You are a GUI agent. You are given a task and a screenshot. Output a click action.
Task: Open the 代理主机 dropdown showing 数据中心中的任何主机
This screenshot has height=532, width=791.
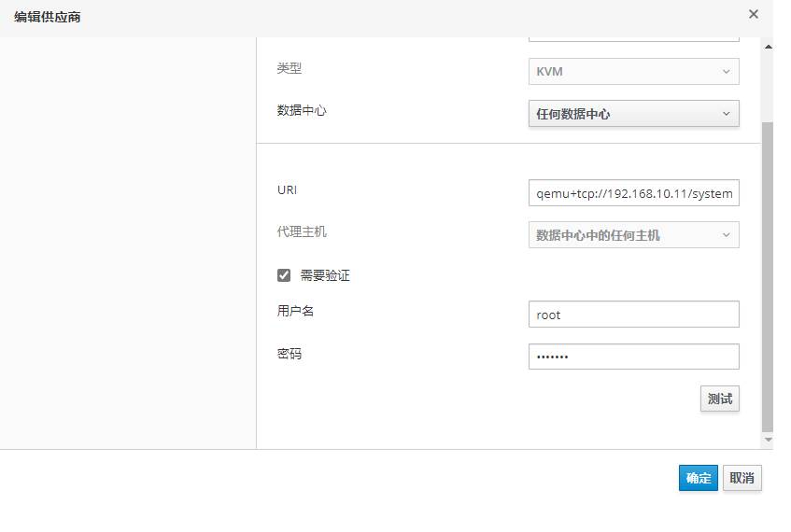[x=633, y=235]
